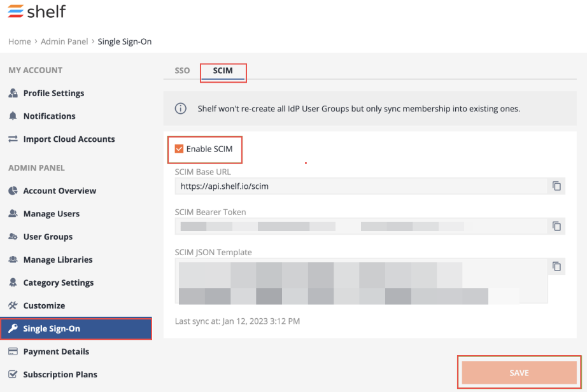587x392 pixels.
Task: Copy the SCIM Base URL
Action: click(556, 186)
